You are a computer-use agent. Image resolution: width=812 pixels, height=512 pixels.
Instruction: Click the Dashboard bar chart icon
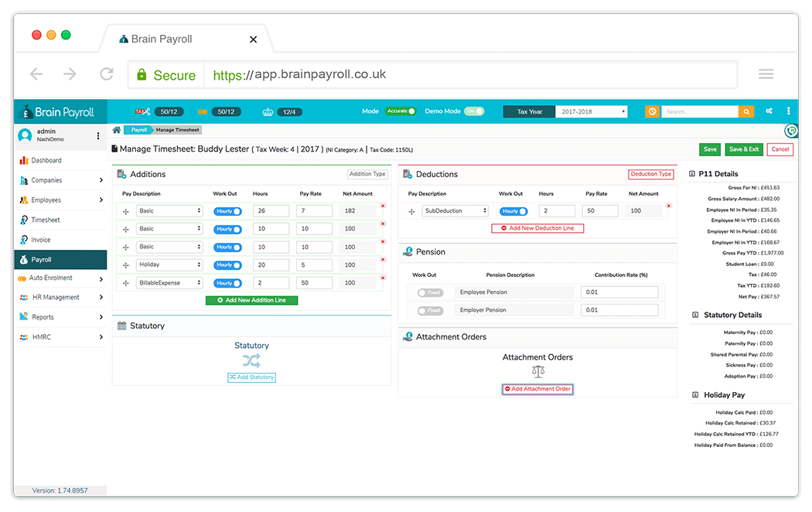coord(24,161)
